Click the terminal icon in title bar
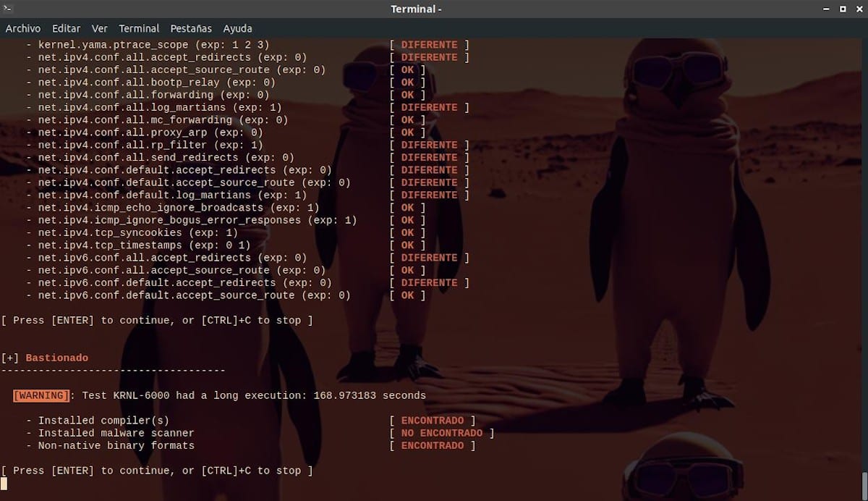 pyautogui.click(x=9, y=9)
